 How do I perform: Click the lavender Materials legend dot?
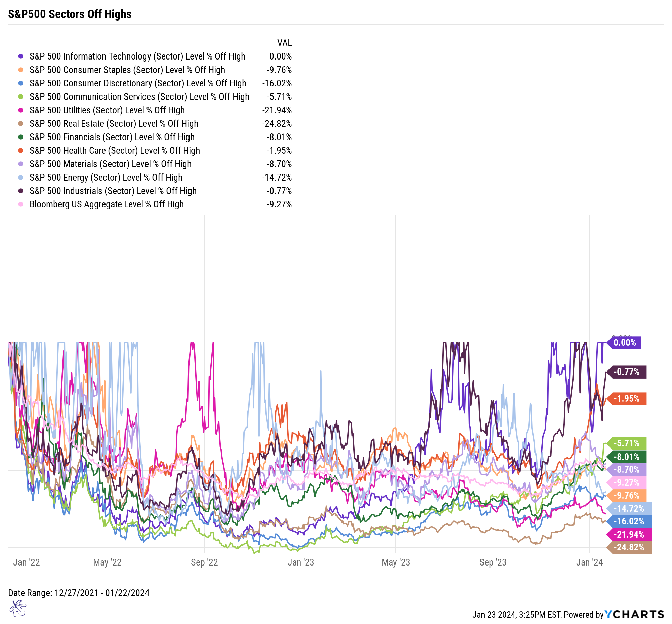pos(20,164)
